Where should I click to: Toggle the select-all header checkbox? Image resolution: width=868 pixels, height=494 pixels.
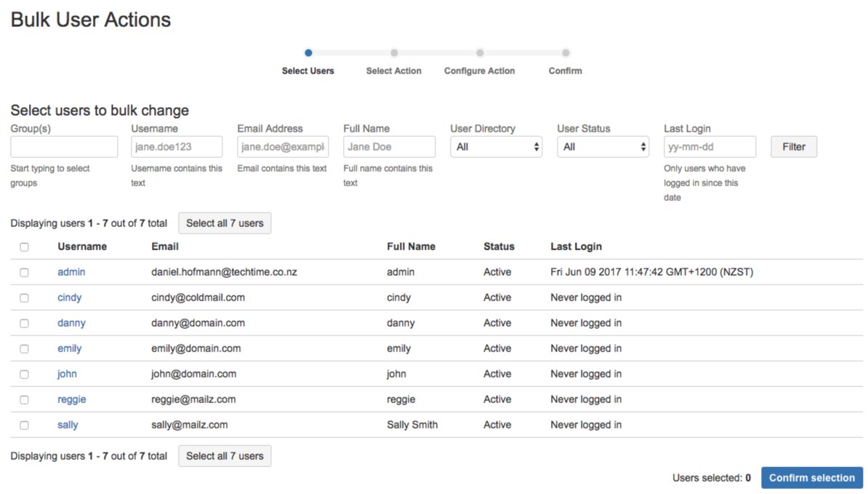pos(24,247)
